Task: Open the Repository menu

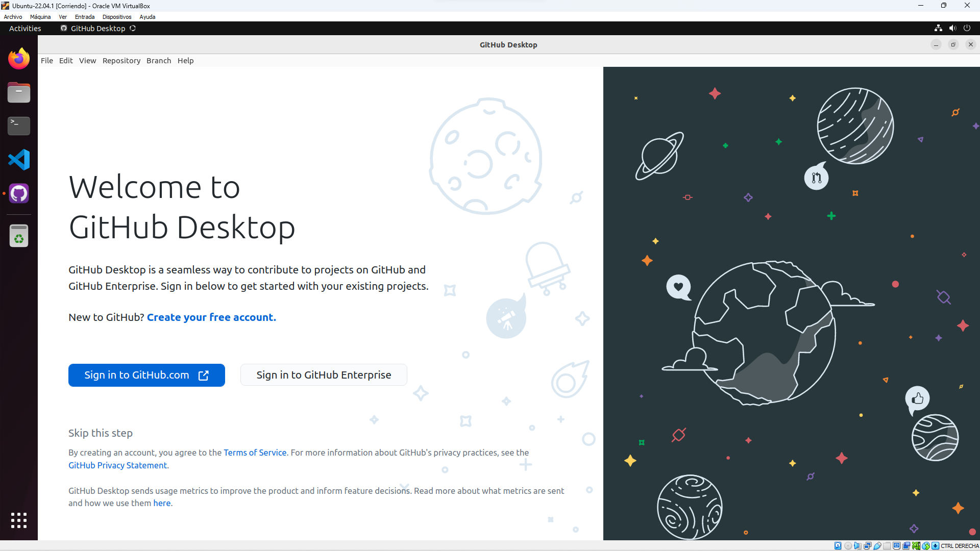Action: 121,61
